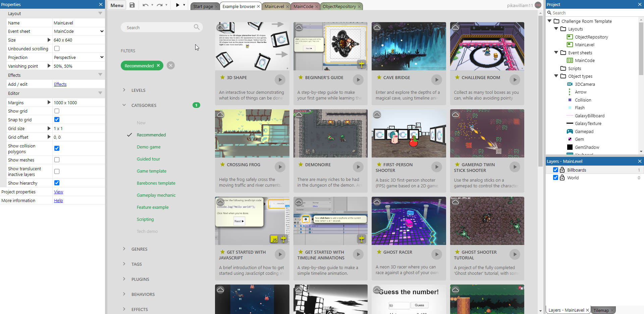Select the Demo game category filter
The width and height of the screenshot is (644, 314).
[149, 147]
